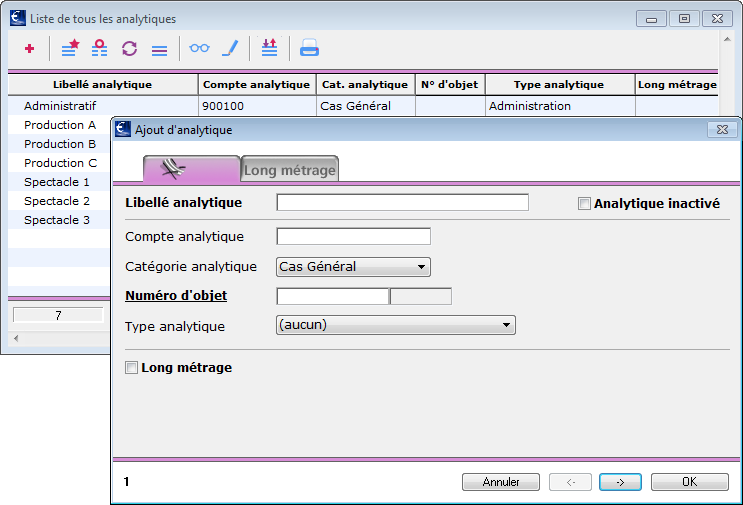
Task: Click the 900100 account cell
Action: coord(257,106)
